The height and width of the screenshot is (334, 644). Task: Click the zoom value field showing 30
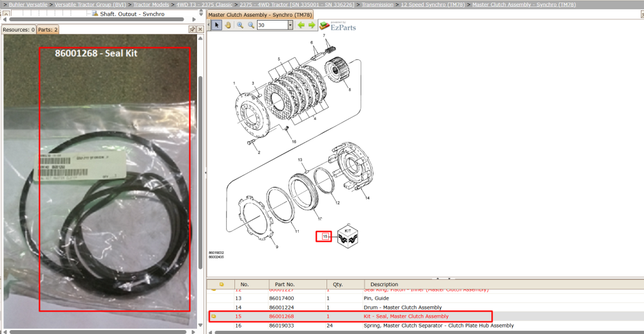pos(272,25)
